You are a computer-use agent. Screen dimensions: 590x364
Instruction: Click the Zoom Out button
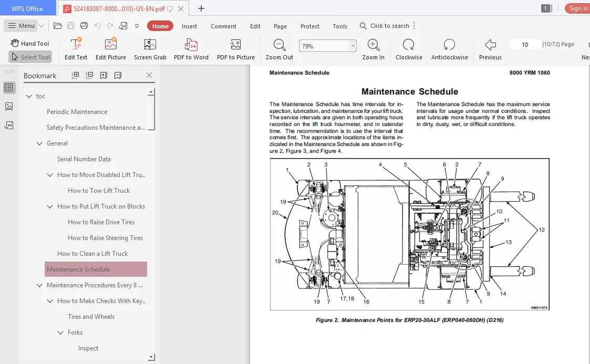click(279, 49)
